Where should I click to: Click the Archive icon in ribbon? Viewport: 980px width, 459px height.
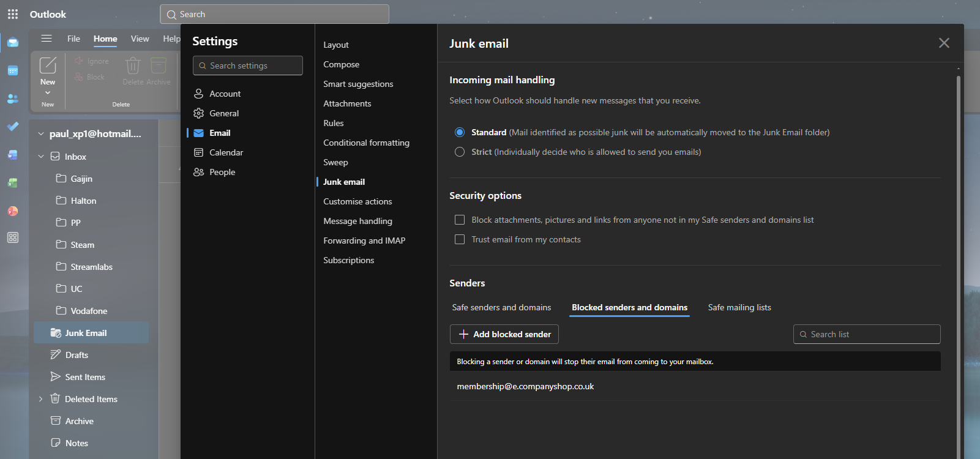[x=159, y=65]
